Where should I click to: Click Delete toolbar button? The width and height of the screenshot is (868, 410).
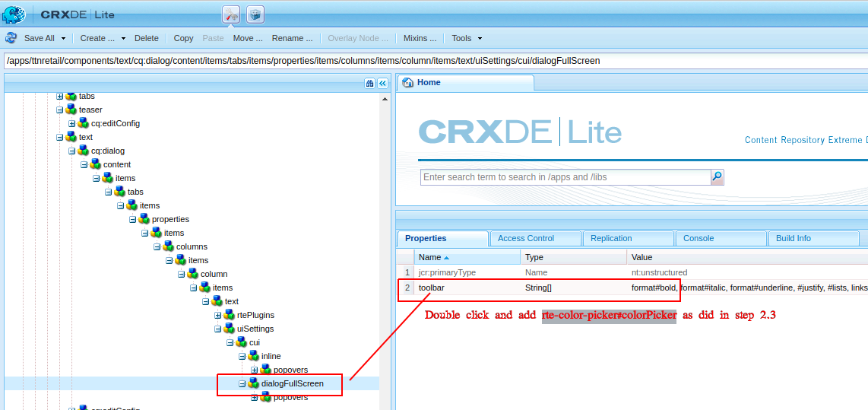(146, 38)
